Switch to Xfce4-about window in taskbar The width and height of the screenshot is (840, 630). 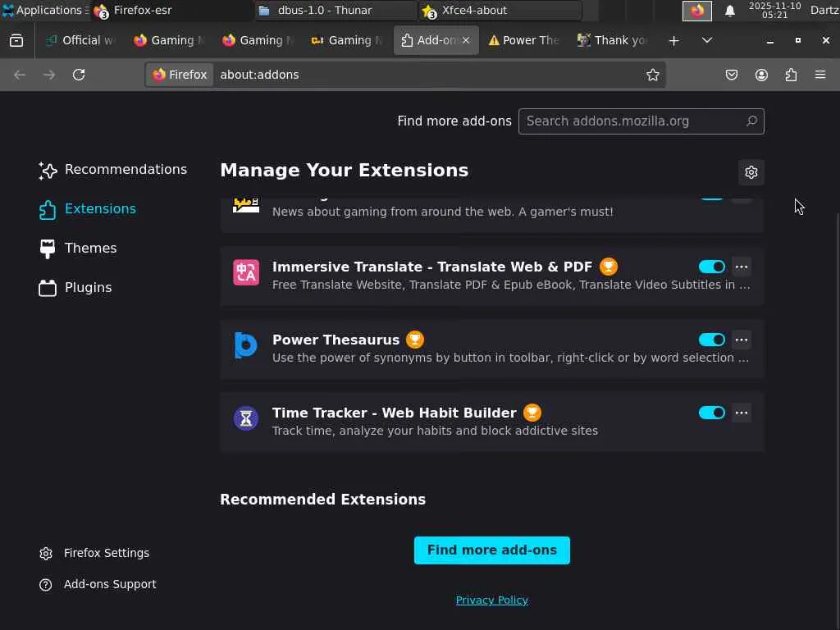[500, 10]
